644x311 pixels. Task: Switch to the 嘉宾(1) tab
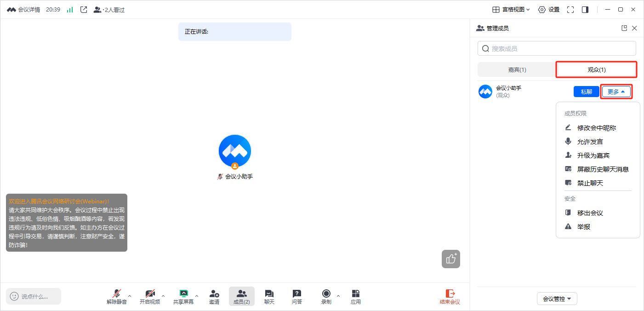click(517, 69)
